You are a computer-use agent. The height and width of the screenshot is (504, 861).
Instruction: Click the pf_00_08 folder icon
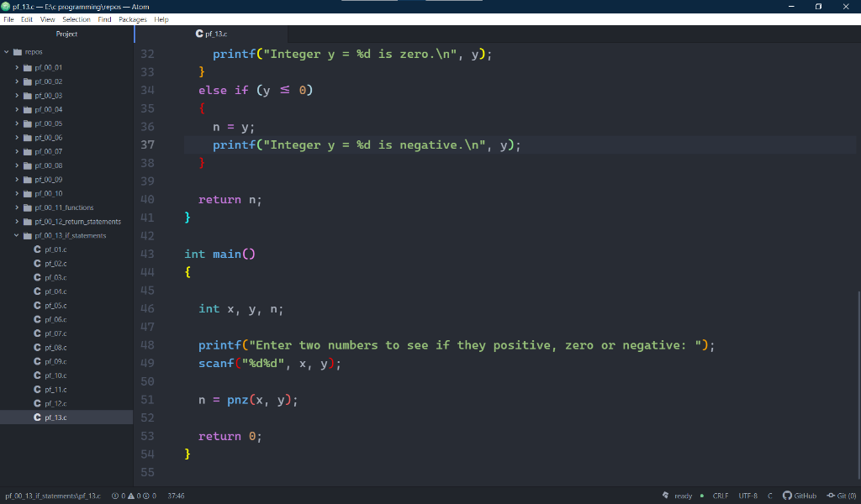coord(28,165)
